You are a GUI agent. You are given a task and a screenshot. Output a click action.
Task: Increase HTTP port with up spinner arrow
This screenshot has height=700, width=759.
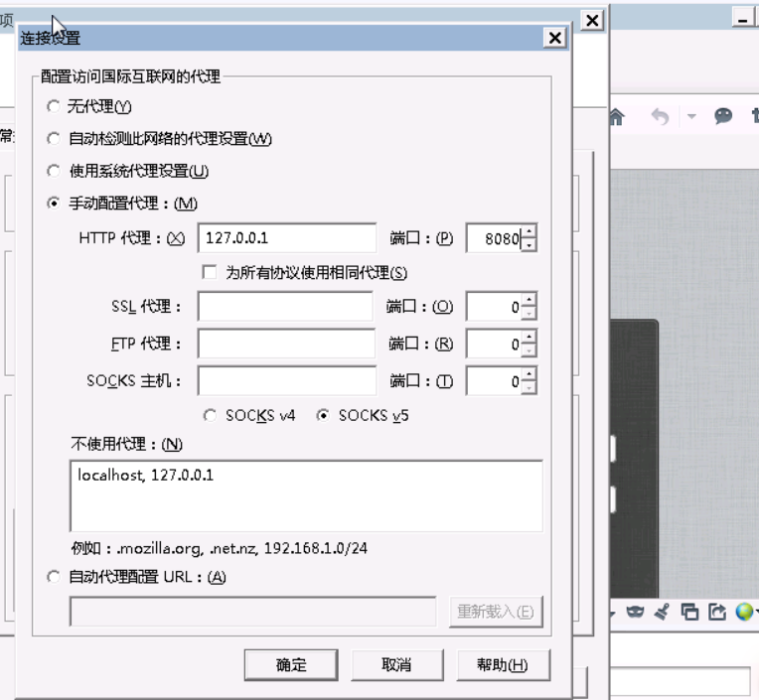click(530, 231)
